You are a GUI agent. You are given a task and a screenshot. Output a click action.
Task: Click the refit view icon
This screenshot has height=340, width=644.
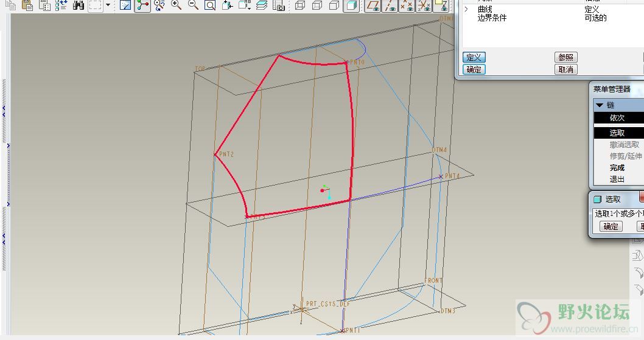[210, 5]
